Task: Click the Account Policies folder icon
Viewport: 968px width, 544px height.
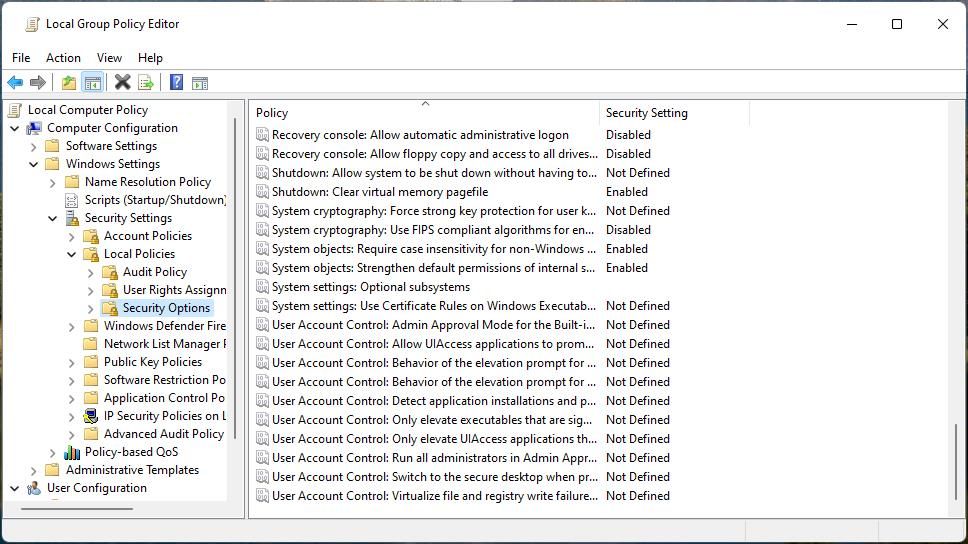Action: pos(91,236)
